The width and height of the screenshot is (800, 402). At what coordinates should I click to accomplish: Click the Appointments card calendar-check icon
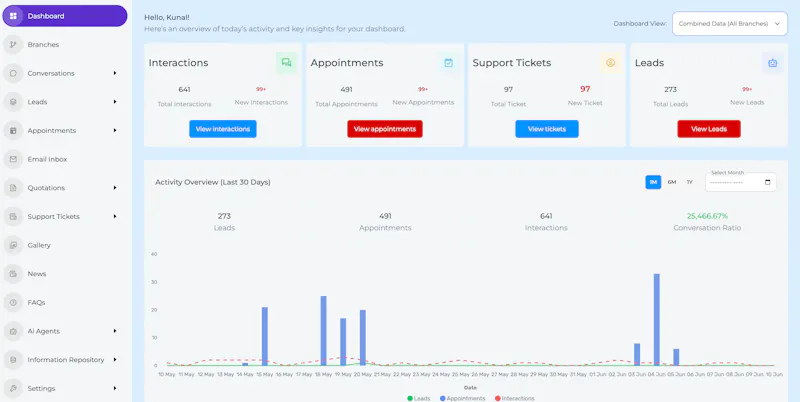[x=448, y=63]
